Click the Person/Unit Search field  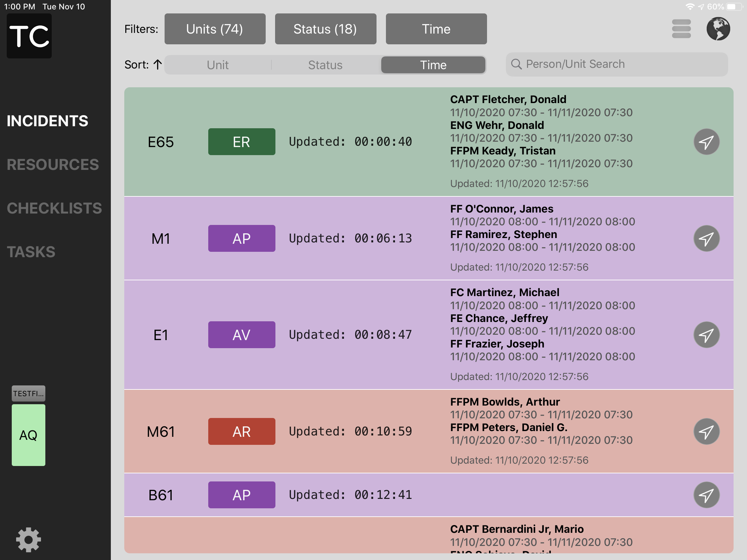[617, 64]
